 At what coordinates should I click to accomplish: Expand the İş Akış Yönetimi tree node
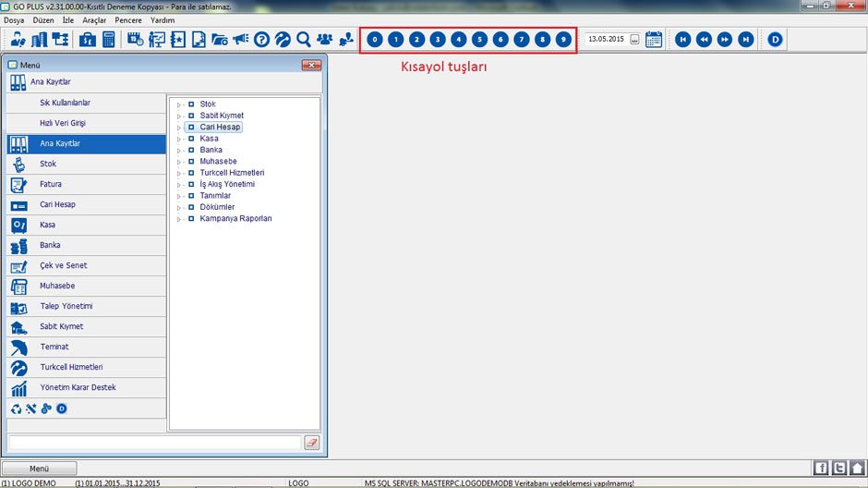pos(179,185)
